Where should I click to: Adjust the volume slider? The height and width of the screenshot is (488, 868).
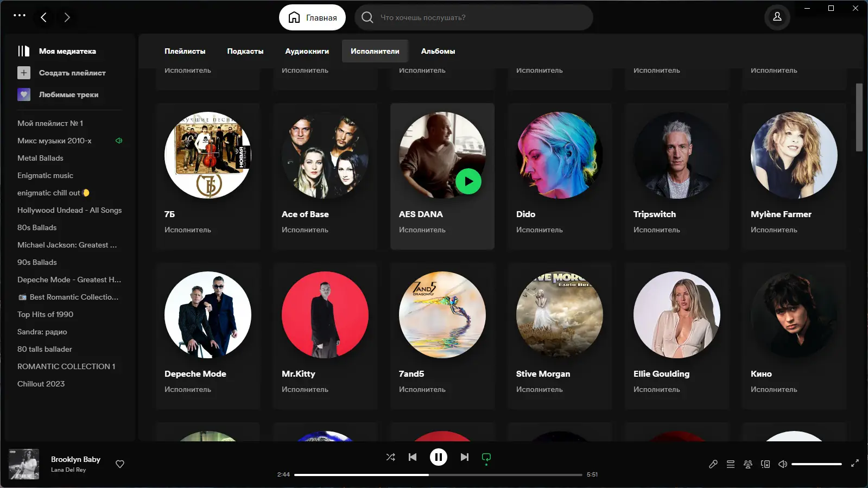pyautogui.click(x=816, y=464)
